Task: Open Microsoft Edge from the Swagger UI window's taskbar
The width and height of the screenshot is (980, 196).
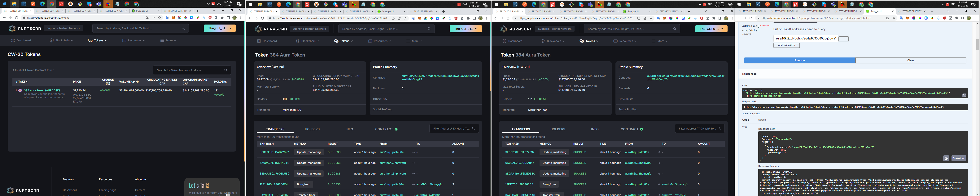Action: point(777,4)
